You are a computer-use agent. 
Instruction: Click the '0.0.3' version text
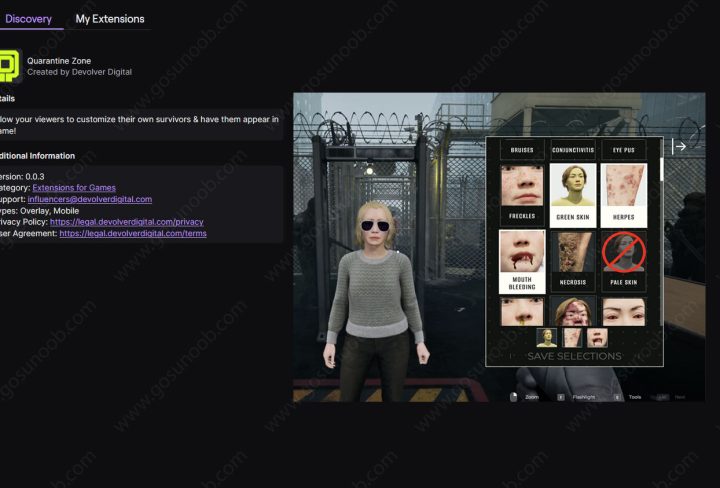tap(35, 176)
